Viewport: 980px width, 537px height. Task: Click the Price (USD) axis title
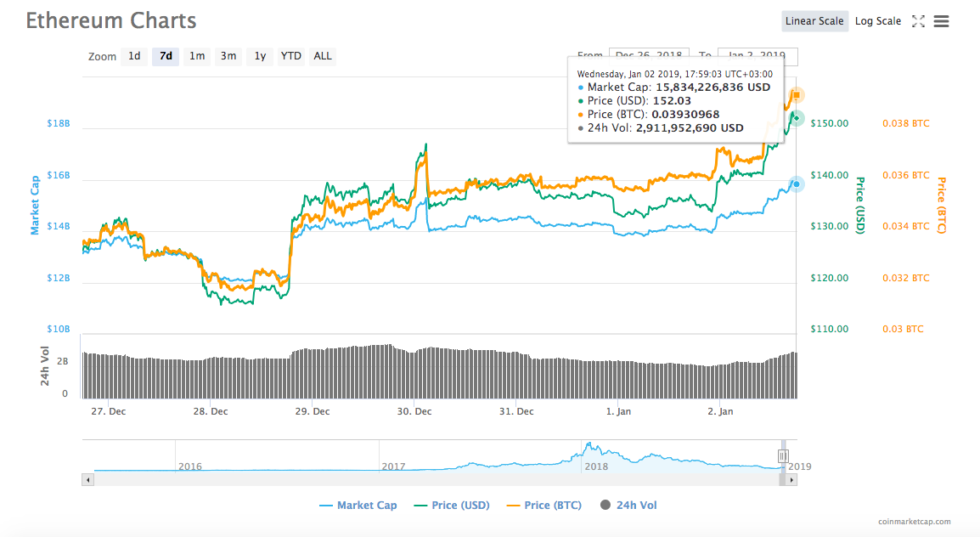pos(860,206)
